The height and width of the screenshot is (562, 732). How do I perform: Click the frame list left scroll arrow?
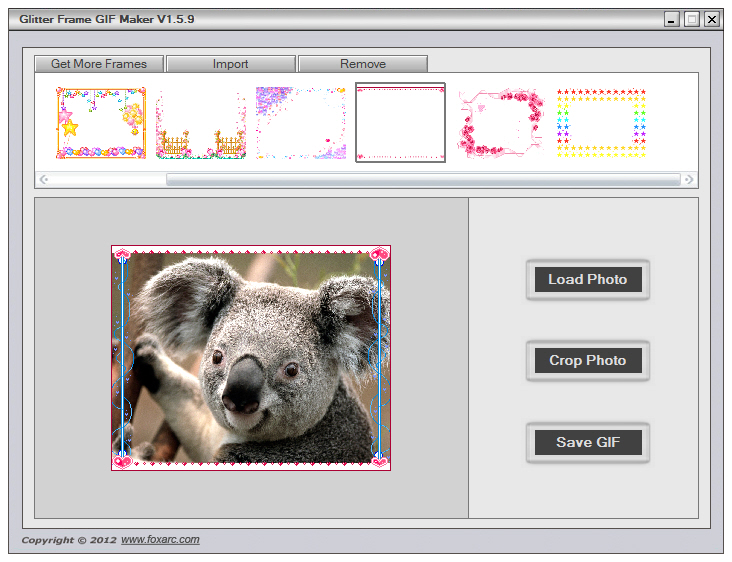point(43,179)
